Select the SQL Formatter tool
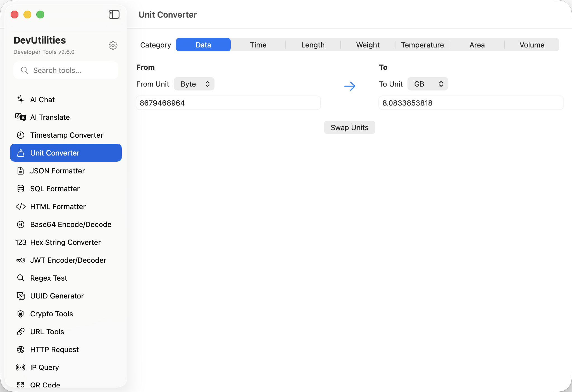572x392 pixels. [x=55, y=189]
